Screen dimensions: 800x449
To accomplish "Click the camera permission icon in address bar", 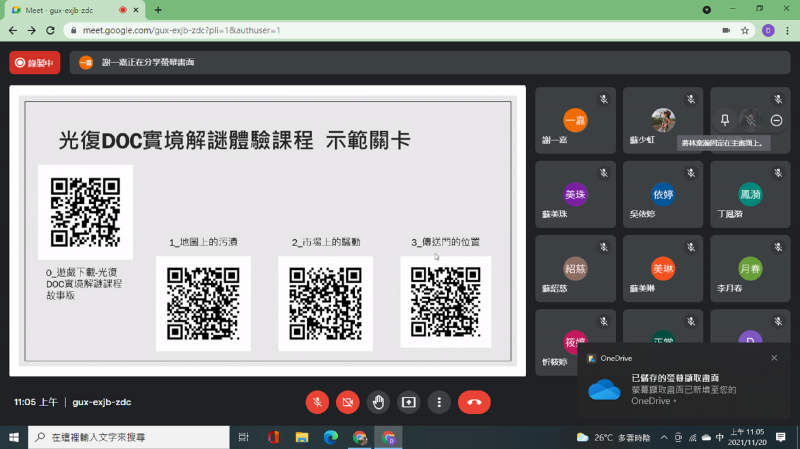I will (x=726, y=31).
